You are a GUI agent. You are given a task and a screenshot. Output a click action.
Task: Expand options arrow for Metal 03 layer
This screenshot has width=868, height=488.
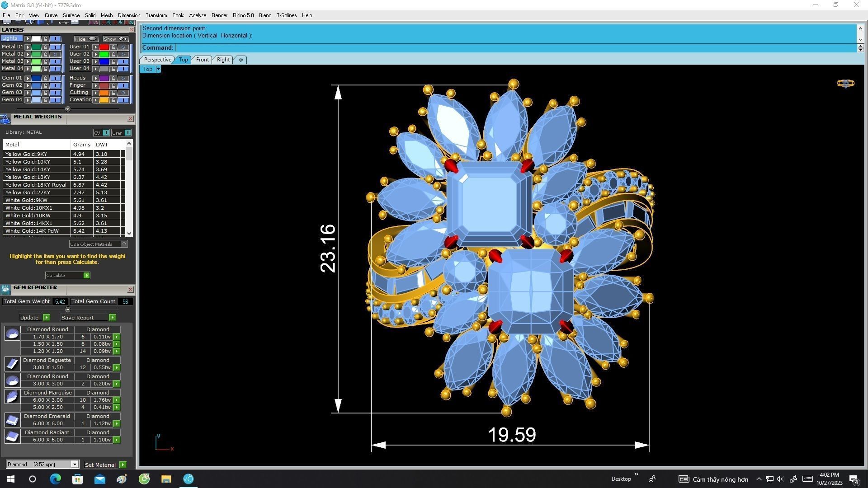coord(28,61)
